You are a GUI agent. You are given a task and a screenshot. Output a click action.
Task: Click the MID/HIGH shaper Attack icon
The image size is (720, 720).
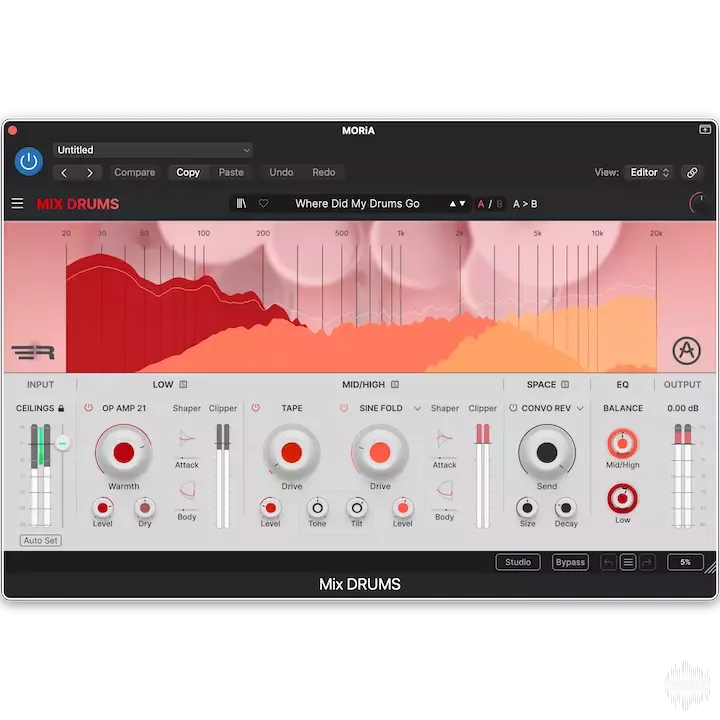(444, 439)
